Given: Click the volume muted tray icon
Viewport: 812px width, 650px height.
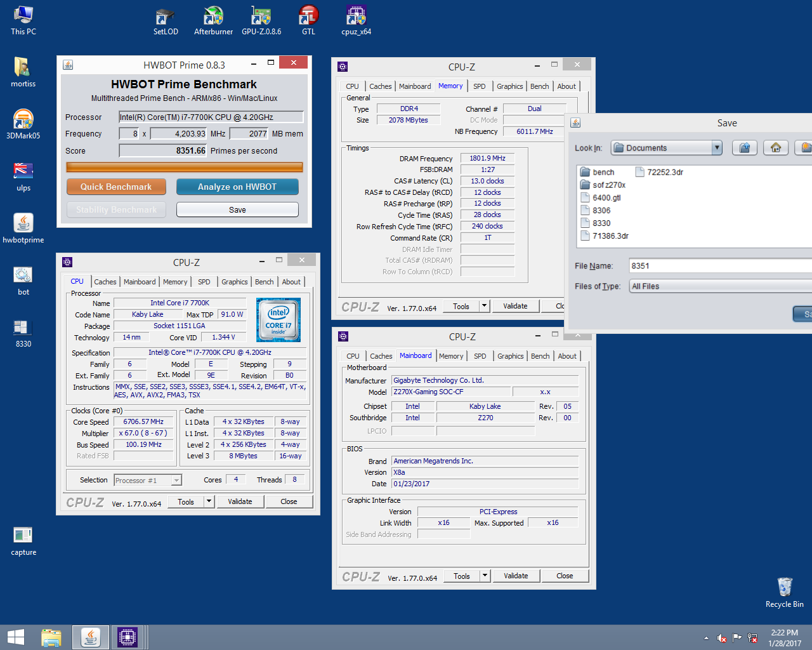Looking at the screenshot, I should pos(722,638).
